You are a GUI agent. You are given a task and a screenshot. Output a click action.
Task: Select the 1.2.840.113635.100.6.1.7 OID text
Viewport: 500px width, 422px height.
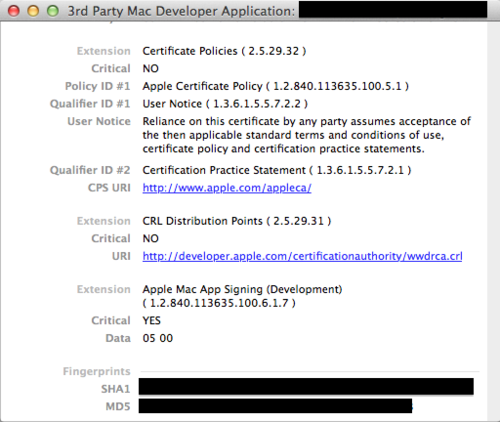219,303
